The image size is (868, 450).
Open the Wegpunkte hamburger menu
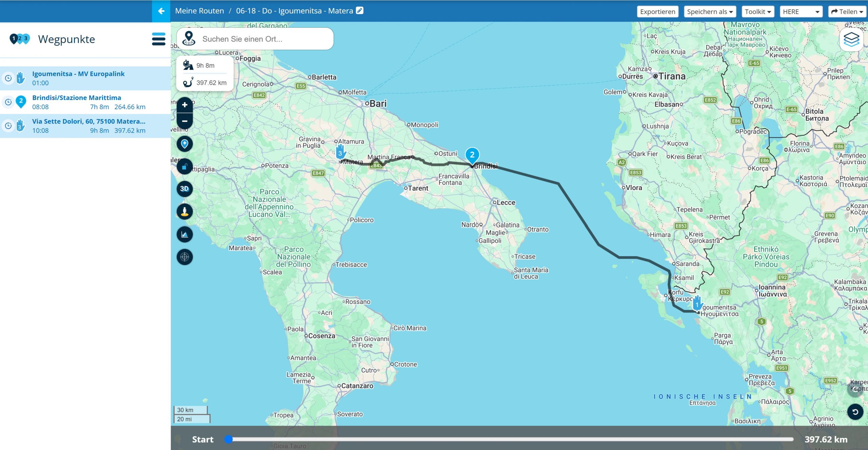(x=158, y=39)
